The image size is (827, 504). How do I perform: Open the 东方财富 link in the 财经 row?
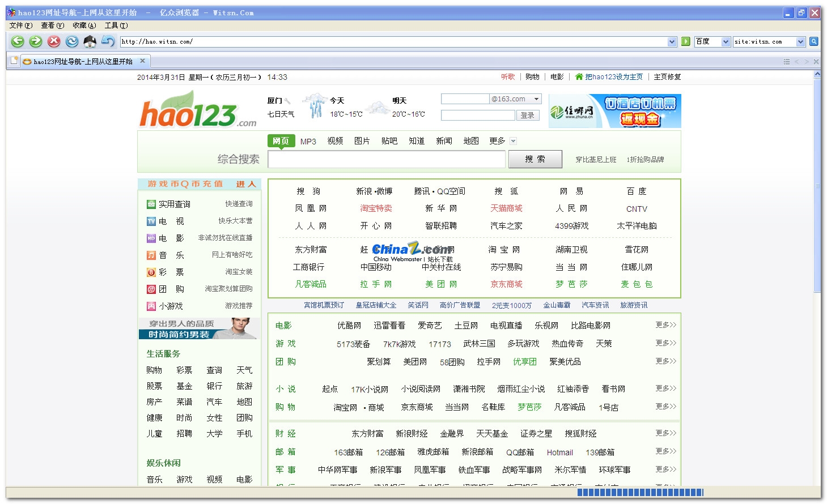click(367, 434)
